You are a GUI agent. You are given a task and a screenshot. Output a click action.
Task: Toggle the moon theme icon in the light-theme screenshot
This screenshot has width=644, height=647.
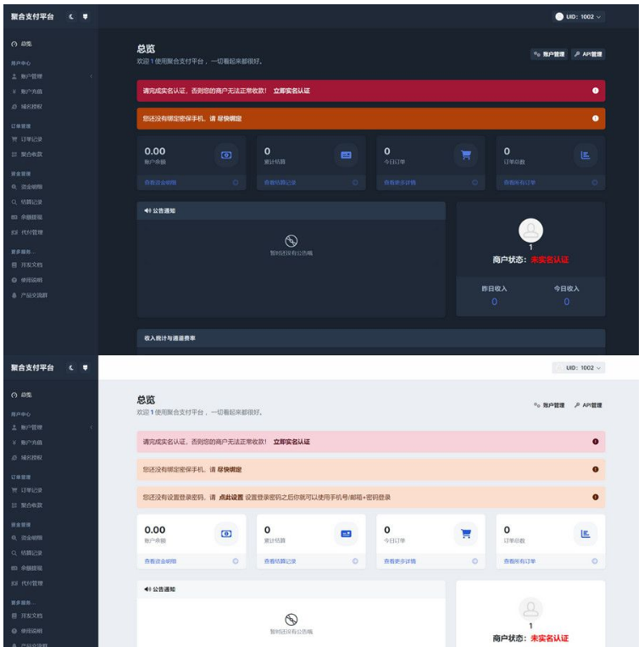point(71,367)
